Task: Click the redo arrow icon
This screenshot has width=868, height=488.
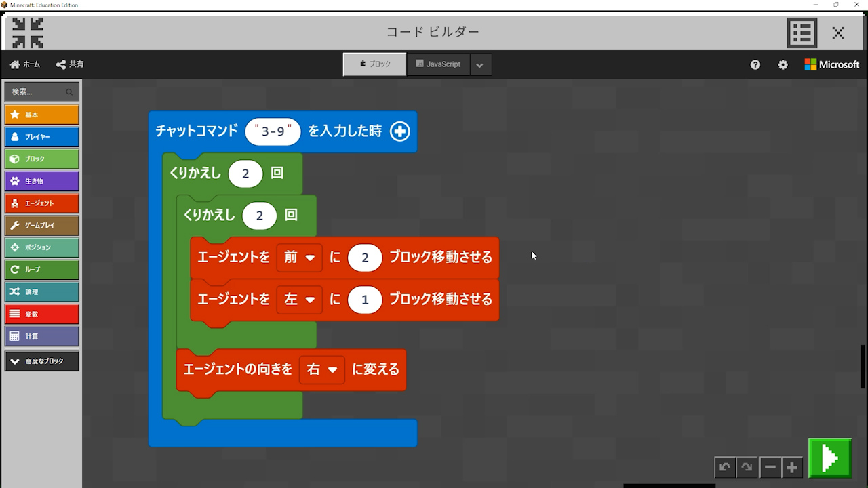Action: [x=747, y=467]
